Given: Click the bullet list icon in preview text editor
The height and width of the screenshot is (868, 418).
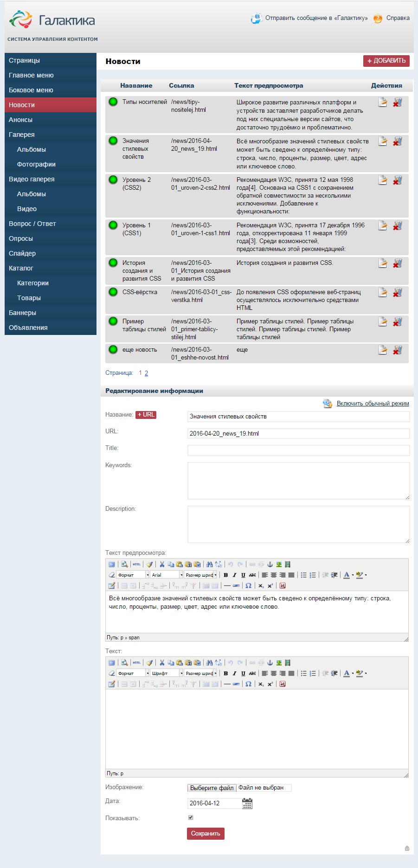Looking at the screenshot, I should pyautogui.click(x=303, y=575).
